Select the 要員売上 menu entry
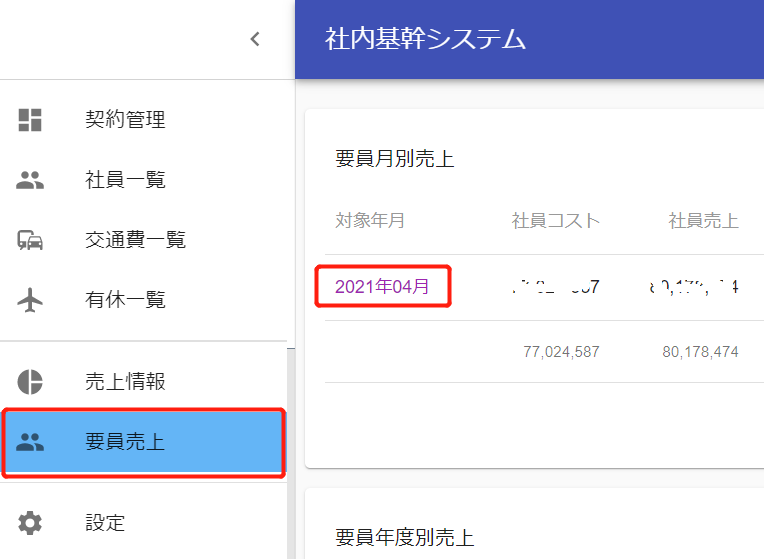This screenshot has width=764, height=559. point(125,442)
